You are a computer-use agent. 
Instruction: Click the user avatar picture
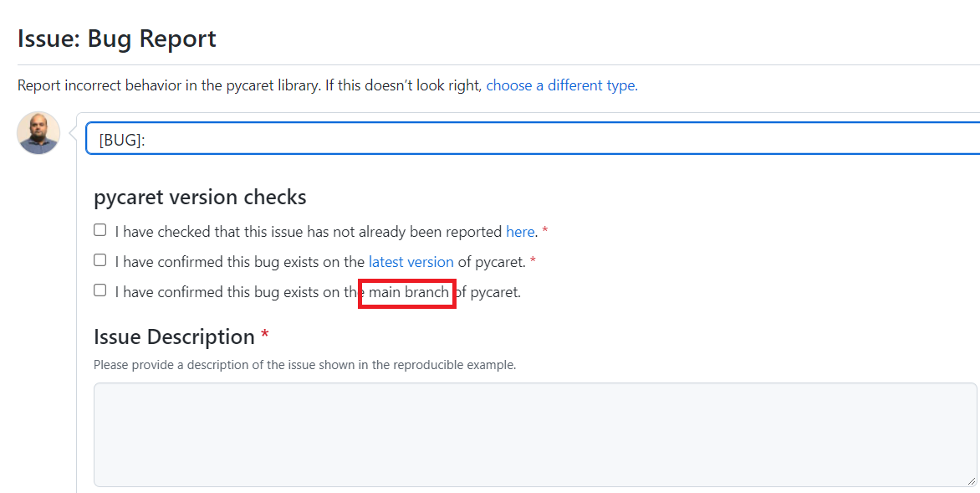tap(38, 132)
